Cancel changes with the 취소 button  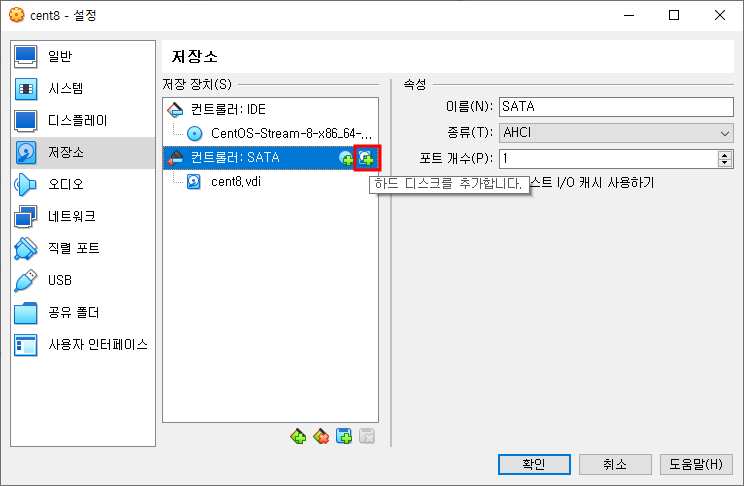[x=615, y=464]
